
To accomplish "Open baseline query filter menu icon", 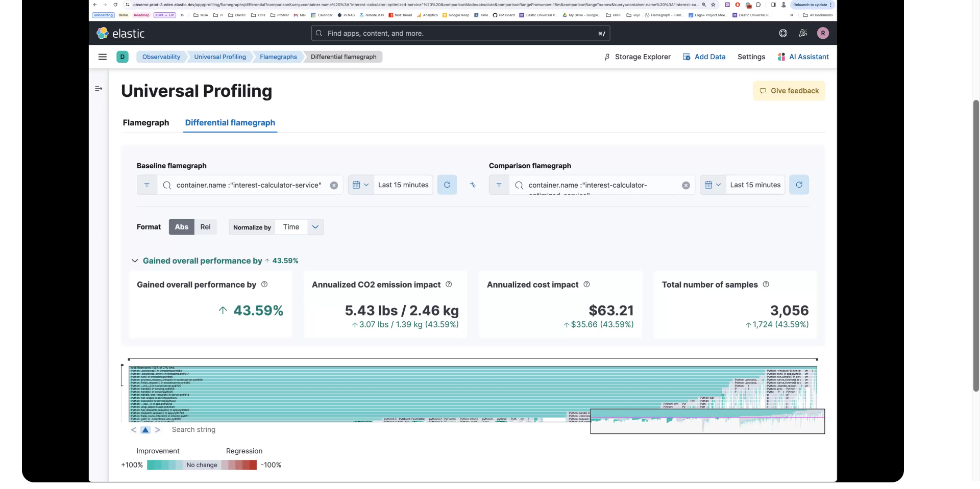I will (147, 185).
